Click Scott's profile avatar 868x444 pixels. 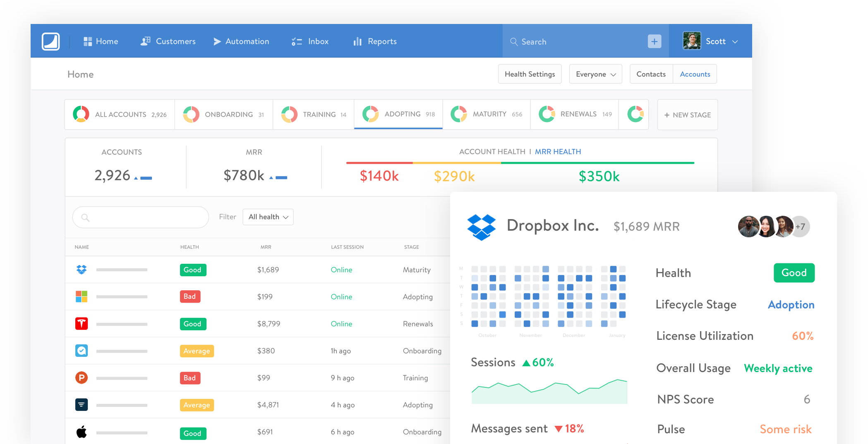[x=692, y=41]
